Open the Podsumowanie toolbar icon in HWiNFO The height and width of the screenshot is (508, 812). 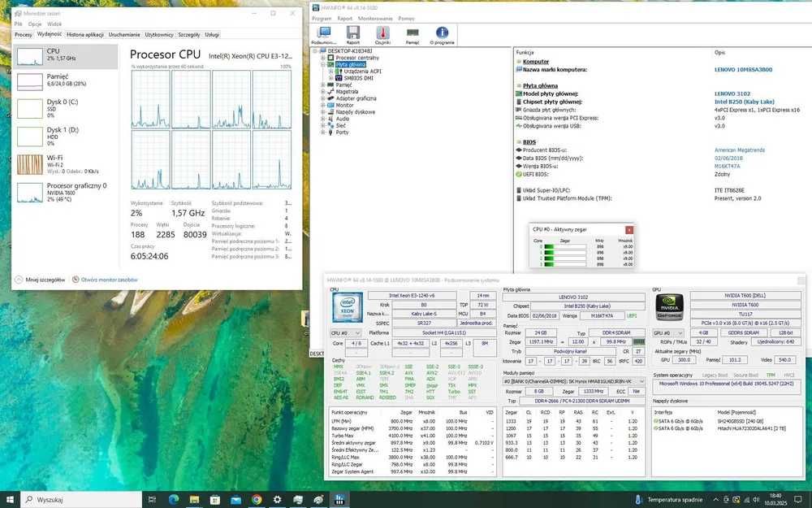(x=324, y=33)
